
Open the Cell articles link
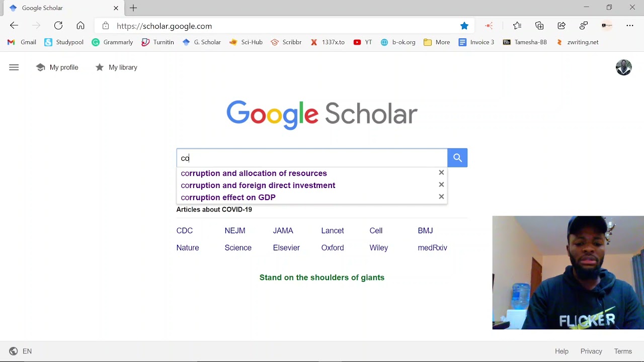click(376, 230)
